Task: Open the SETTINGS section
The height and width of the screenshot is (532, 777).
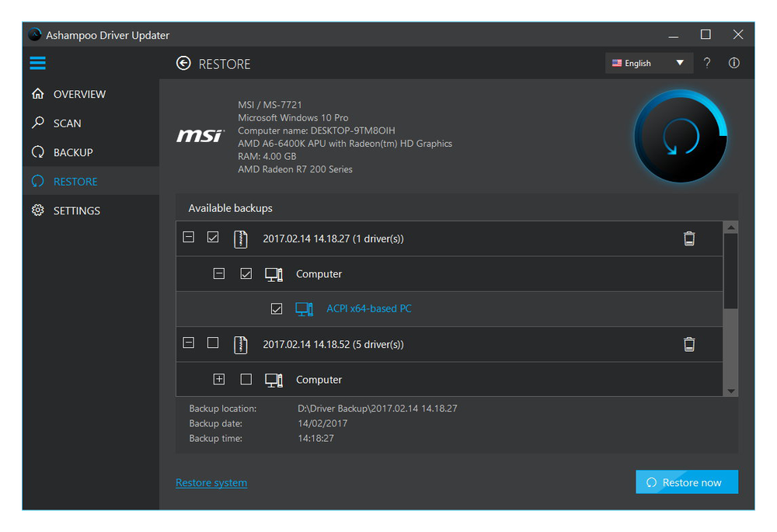Action: [91, 210]
